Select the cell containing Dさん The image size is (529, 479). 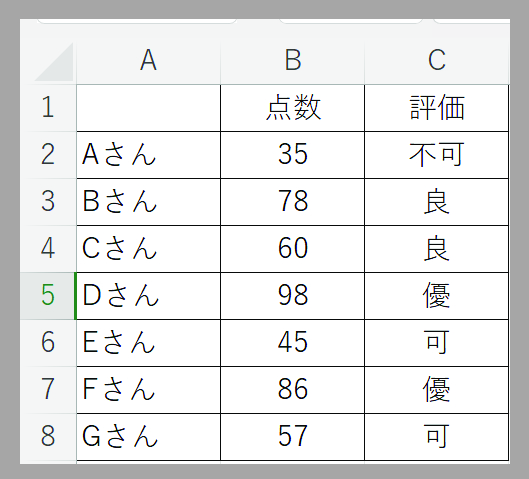(148, 296)
